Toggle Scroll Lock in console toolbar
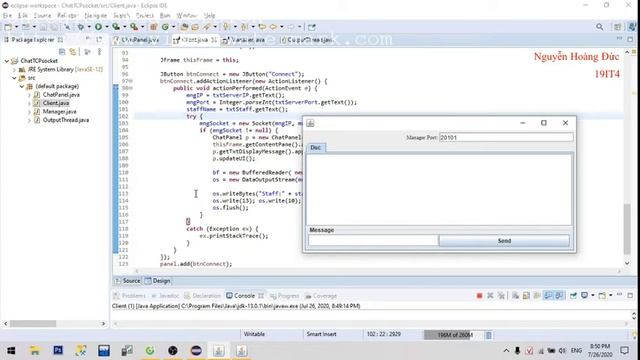The height and width of the screenshot is (360, 640). point(527,296)
